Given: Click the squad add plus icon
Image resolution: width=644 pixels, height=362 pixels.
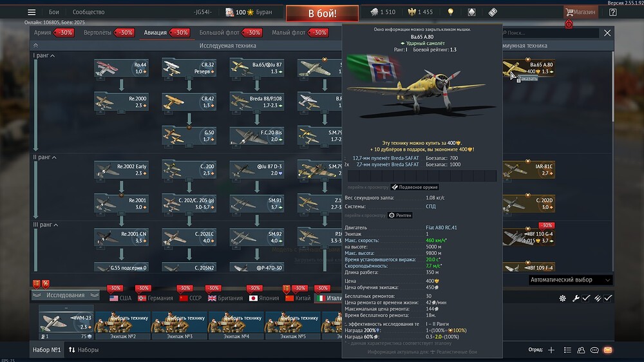Looking at the screenshot, I should [551, 350].
